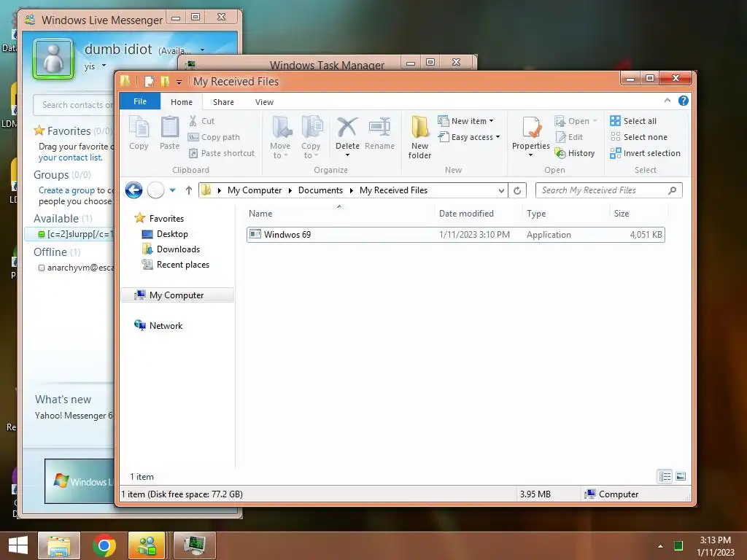Image resolution: width=747 pixels, height=560 pixels.
Task: Open Google Chrome from the taskbar
Action: tap(104, 545)
